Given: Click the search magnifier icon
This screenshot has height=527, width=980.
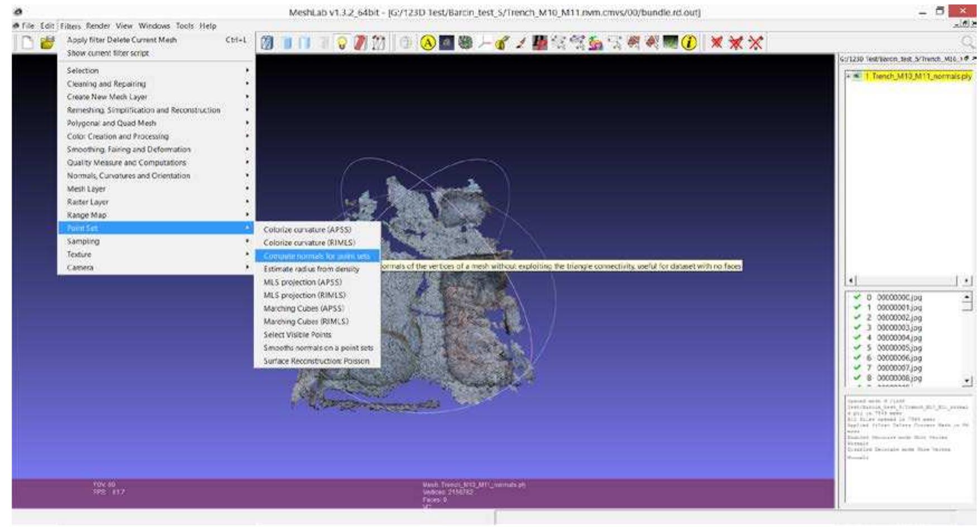Looking at the screenshot, I should click(967, 42).
